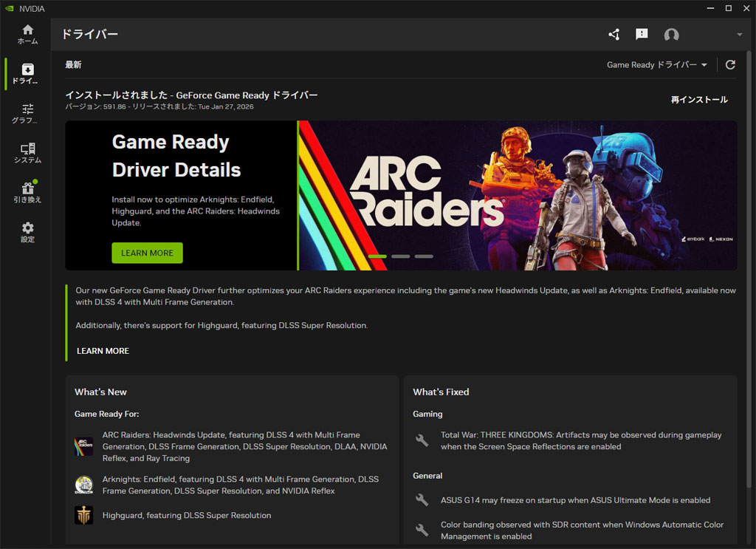
Task: Click the 再インストール button
Action: (698, 100)
